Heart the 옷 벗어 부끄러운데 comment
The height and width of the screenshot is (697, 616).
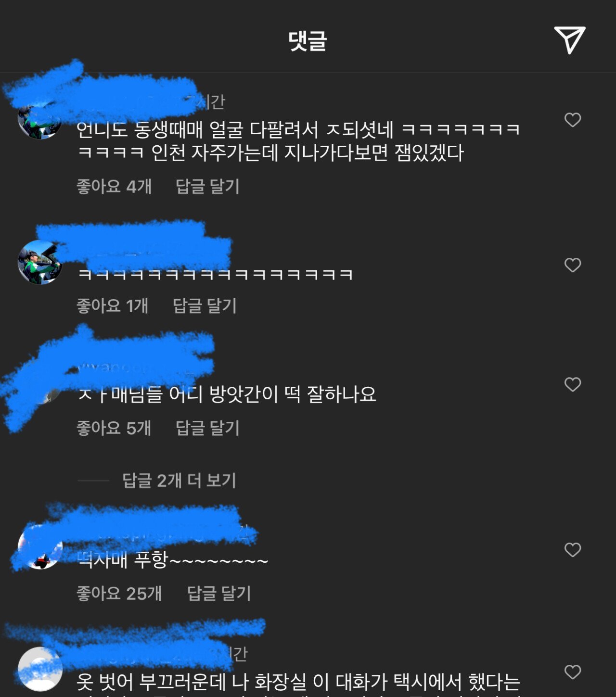click(x=573, y=672)
